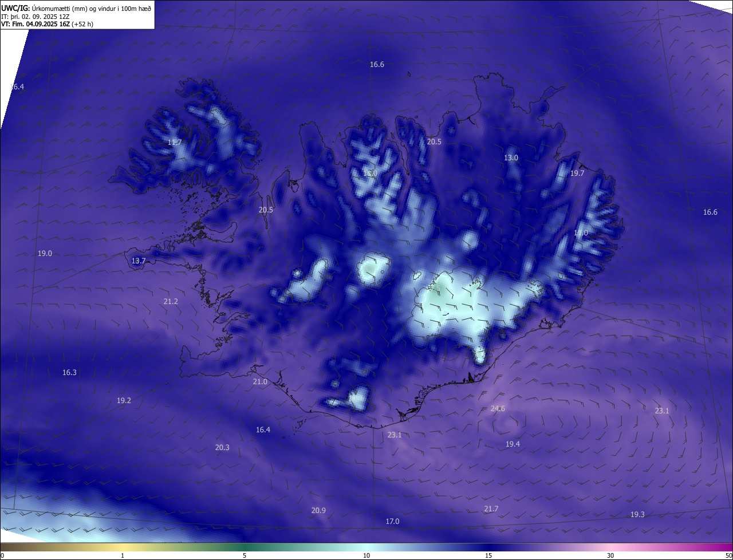The width and height of the screenshot is (733, 560).
Task: Click the 20.3 value label
Action: pyautogui.click(x=222, y=448)
